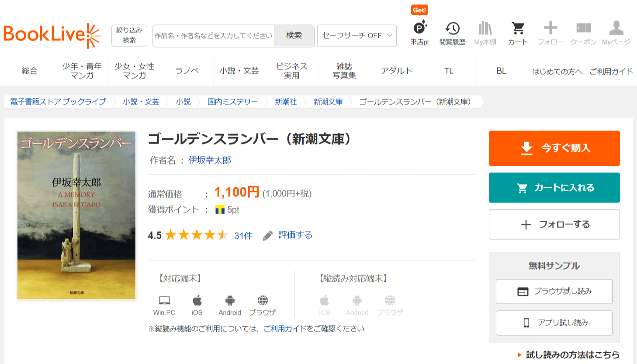
Task: Select the 小説・文芸 category tab
Action: click(x=239, y=71)
